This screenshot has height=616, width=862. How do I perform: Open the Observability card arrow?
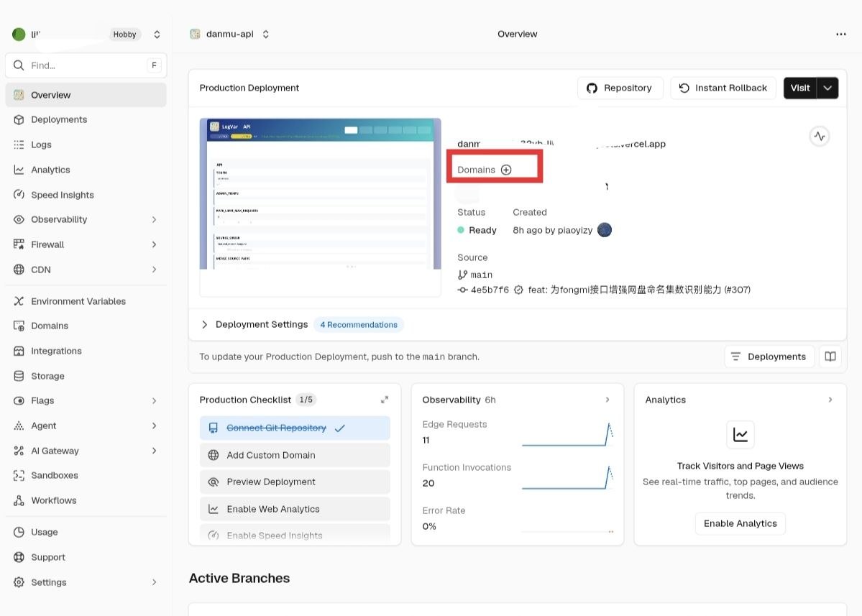tap(607, 400)
